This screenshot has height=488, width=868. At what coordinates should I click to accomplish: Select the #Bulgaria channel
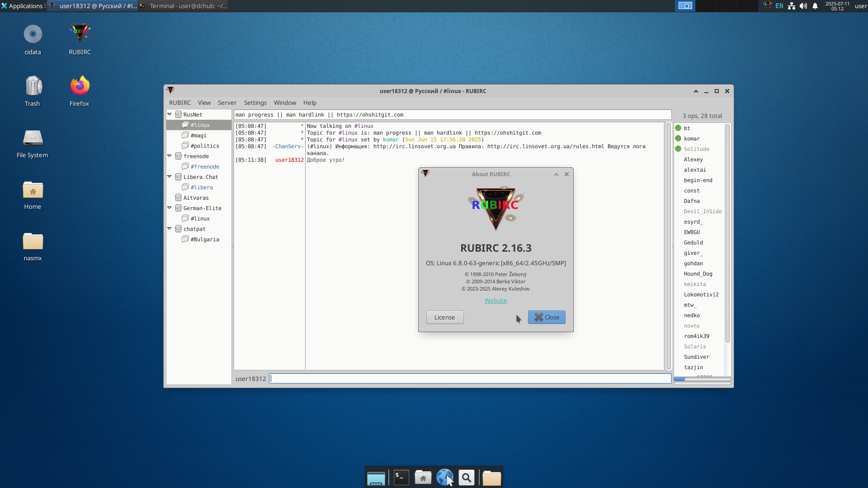coord(205,239)
